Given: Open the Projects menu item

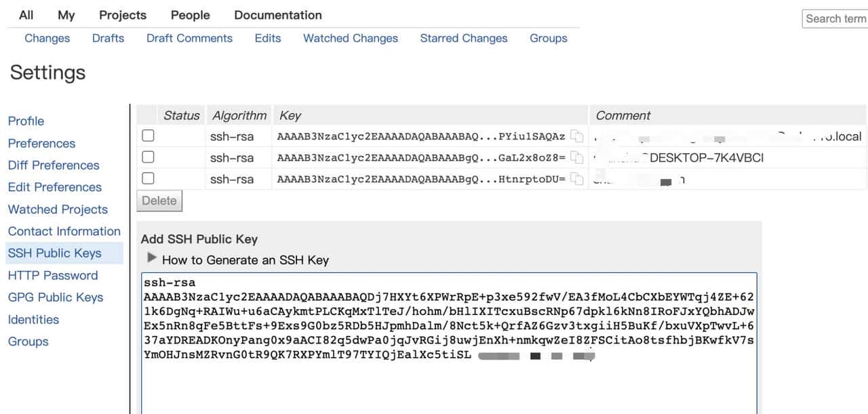Looking at the screenshot, I should [x=122, y=14].
